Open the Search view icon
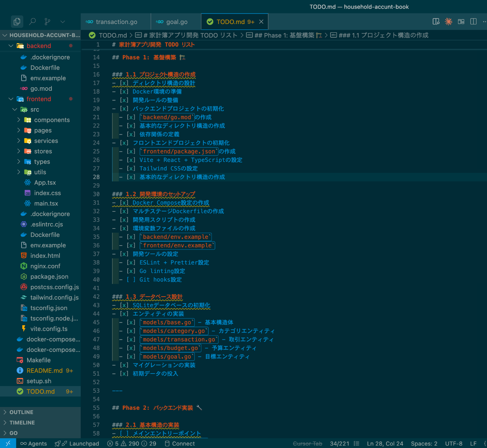Image resolution: width=487 pixels, height=448 pixels. [32, 22]
